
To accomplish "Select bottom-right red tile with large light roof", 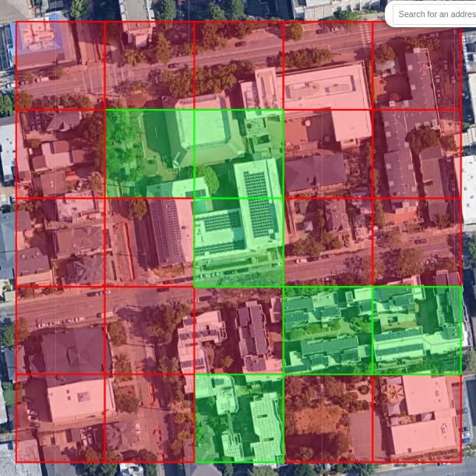I will click(417, 418).
